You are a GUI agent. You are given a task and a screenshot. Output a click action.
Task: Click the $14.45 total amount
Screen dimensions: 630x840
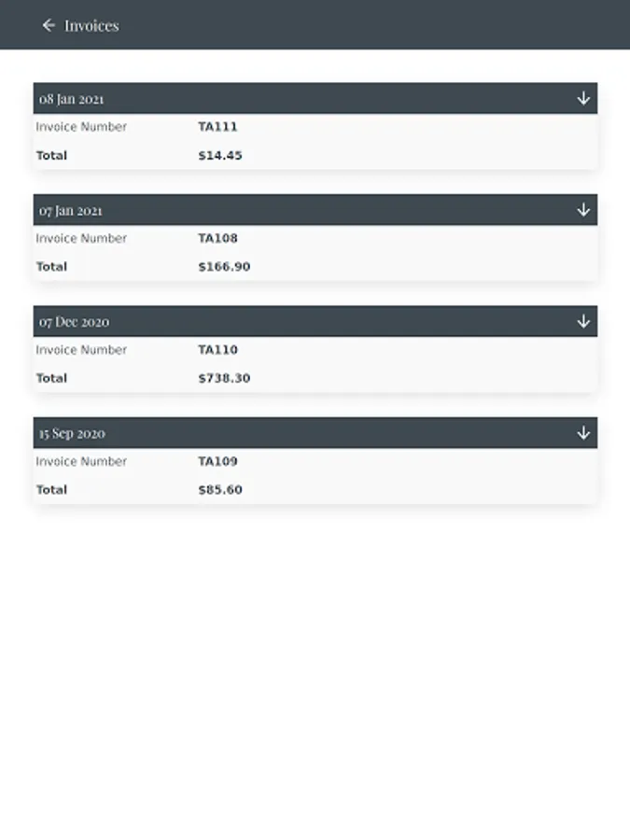(x=220, y=156)
